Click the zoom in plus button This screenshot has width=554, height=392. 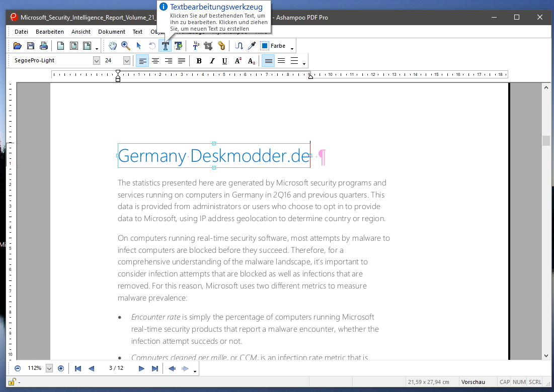61,368
